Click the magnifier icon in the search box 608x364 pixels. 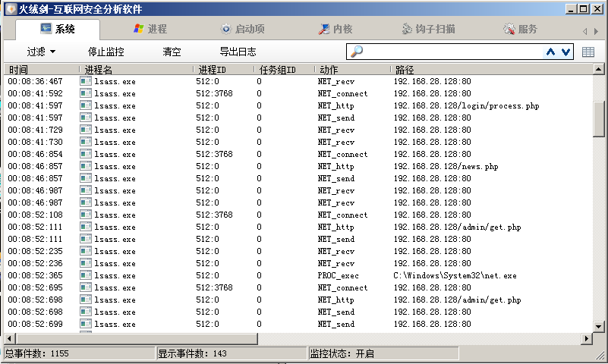coord(355,52)
